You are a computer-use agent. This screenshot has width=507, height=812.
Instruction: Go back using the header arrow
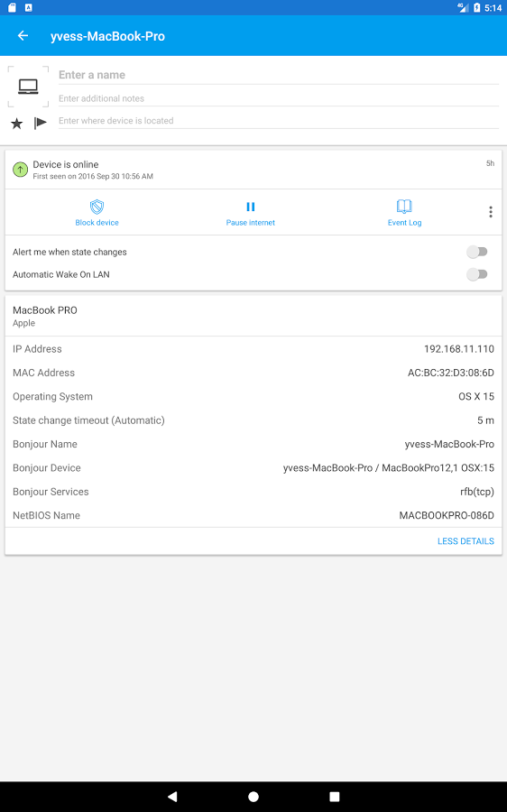click(x=23, y=36)
